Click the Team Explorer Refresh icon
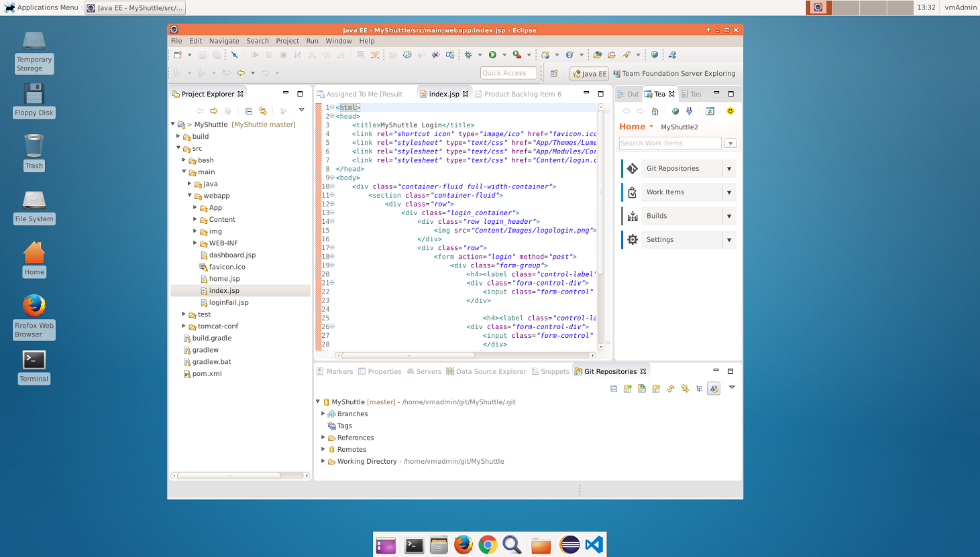 point(710,111)
